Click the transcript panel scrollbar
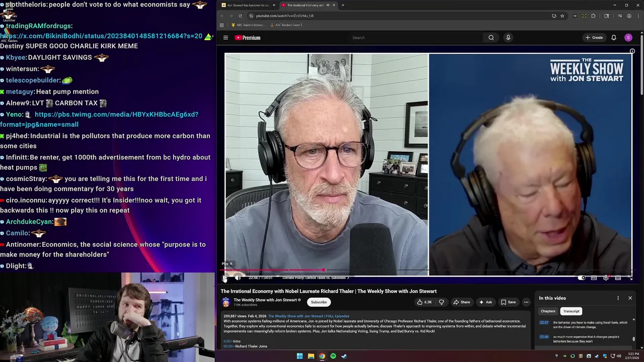The width and height of the screenshot is (644, 362). [x=633, y=339]
